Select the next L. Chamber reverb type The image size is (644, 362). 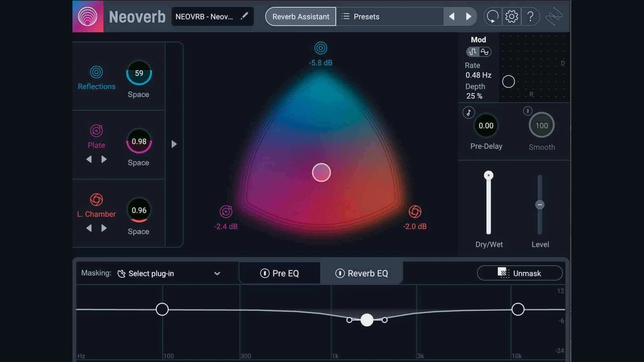(x=104, y=228)
